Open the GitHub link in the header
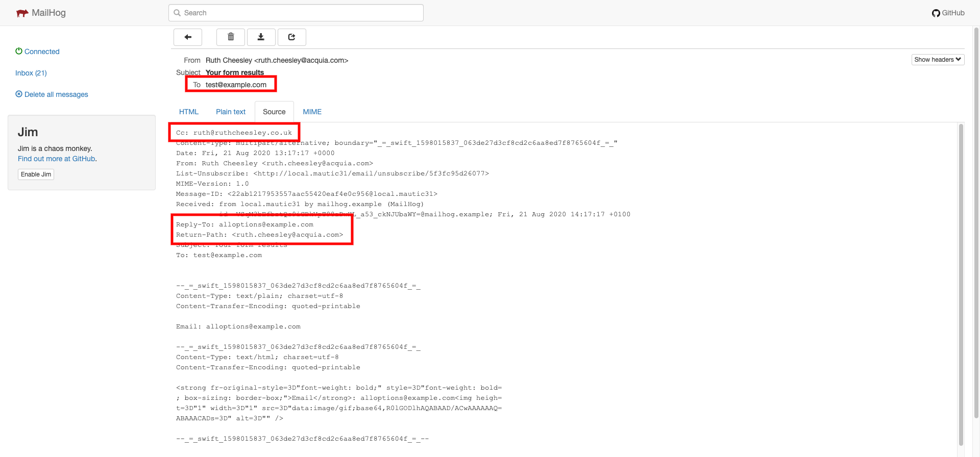The width and height of the screenshot is (980, 457). point(948,13)
